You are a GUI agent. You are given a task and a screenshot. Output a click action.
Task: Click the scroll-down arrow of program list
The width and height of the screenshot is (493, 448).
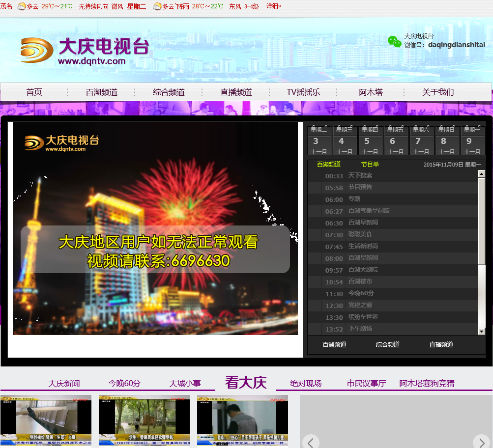tap(481, 331)
